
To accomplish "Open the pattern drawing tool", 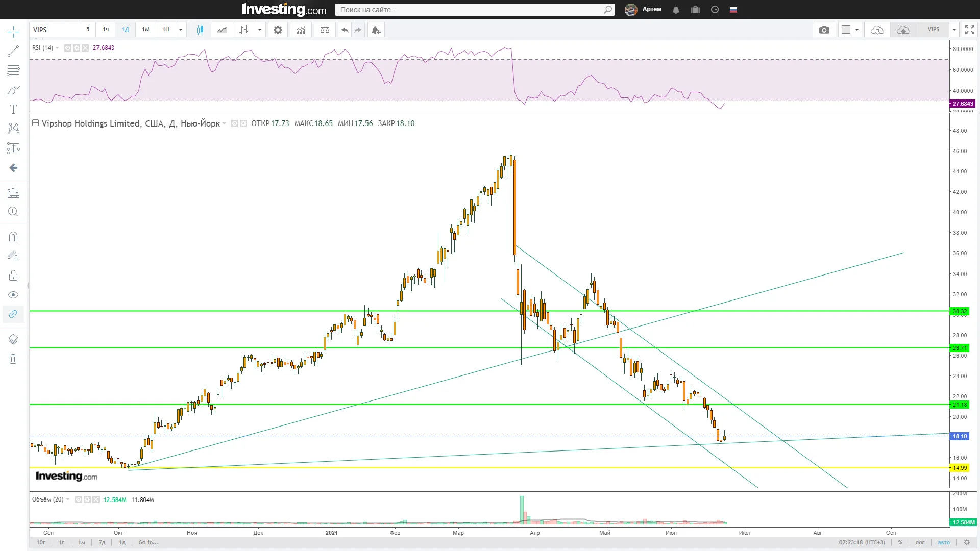I will (13, 129).
